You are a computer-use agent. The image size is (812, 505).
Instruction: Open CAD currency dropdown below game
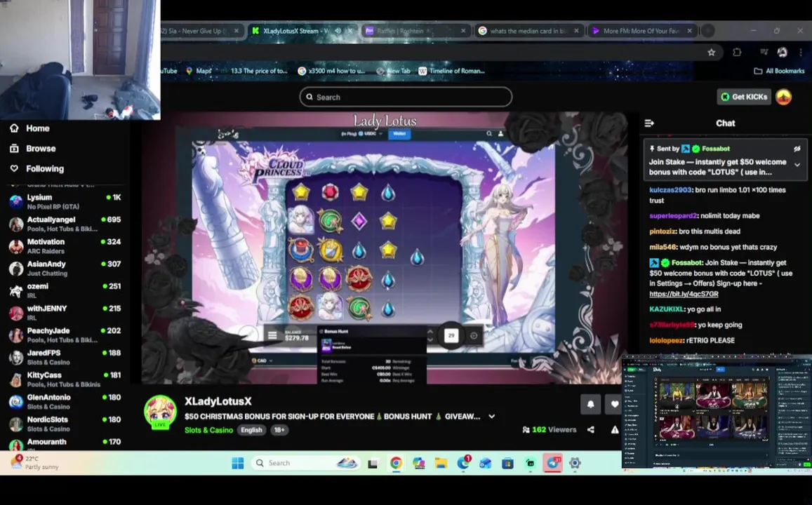262,361
